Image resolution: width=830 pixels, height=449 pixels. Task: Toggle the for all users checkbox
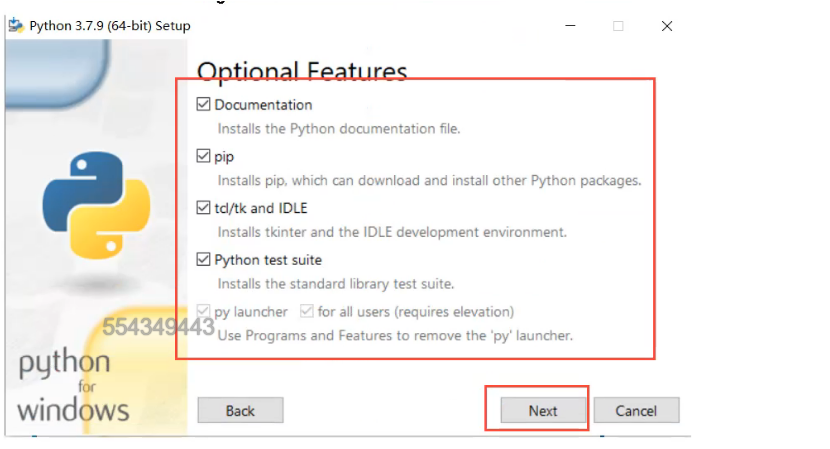tap(307, 311)
